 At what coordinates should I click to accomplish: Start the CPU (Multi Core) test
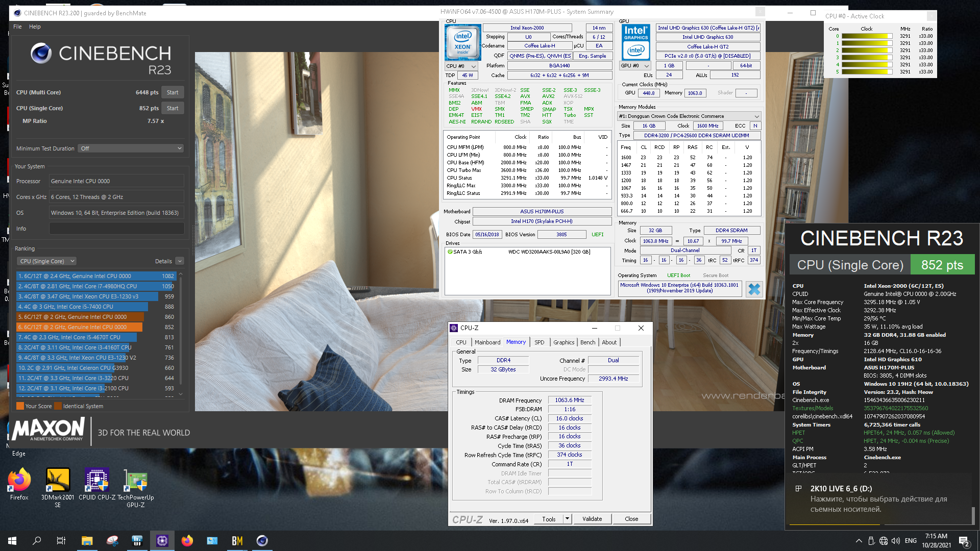click(173, 92)
